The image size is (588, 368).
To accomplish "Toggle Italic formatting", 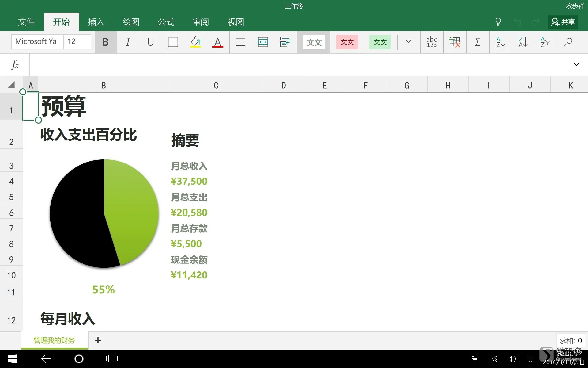I will pos(128,42).
